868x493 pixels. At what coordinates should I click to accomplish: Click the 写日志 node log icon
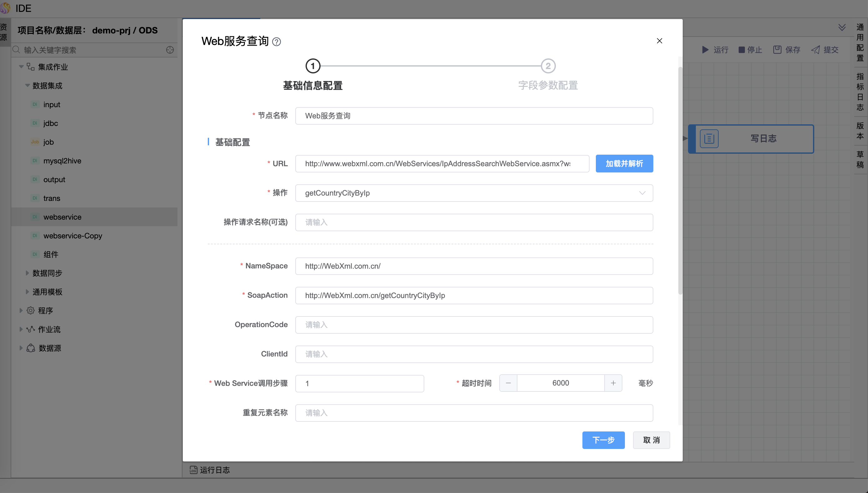pyautogui.click(x=709, y=138)
